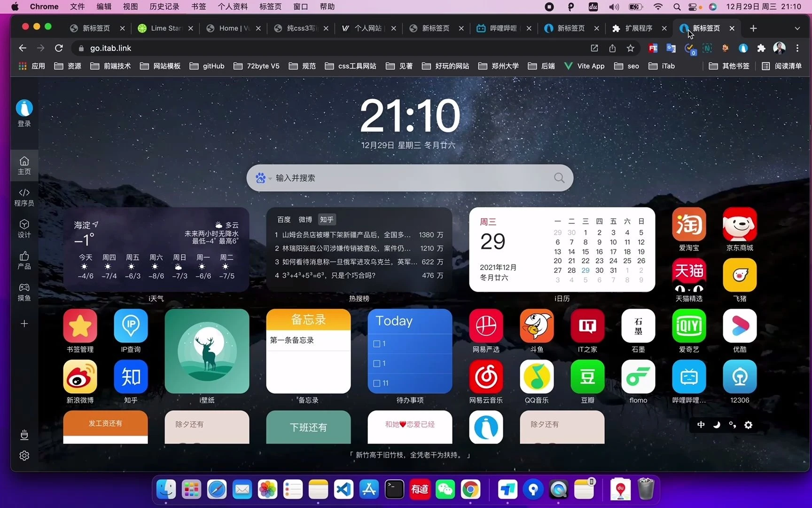The height and width of the screenshot is (508, 812).
Task: Click the 设计 category in the sidebar
Action: click(24, 229)
